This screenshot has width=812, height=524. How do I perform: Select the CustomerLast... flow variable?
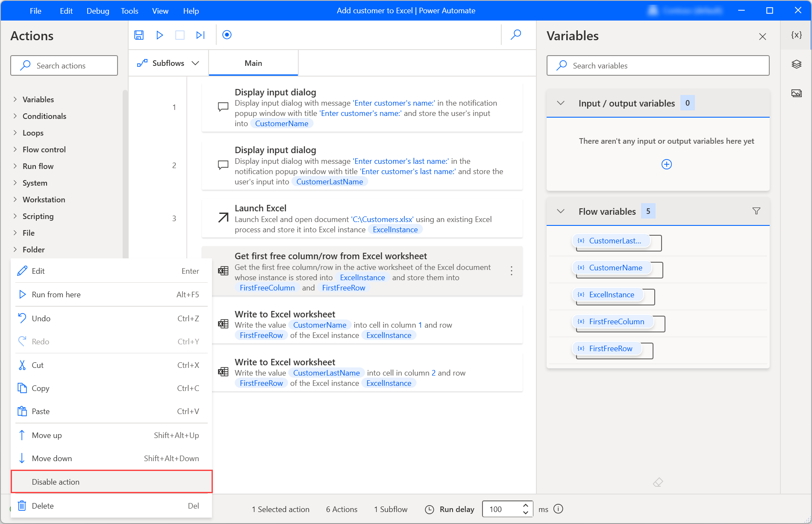(x=612, y=241)
